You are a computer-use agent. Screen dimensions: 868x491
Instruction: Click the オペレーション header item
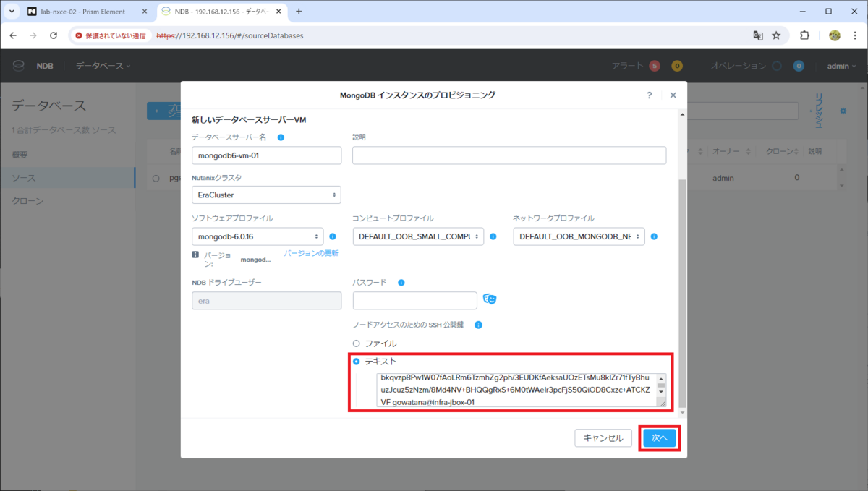point(738,66)
